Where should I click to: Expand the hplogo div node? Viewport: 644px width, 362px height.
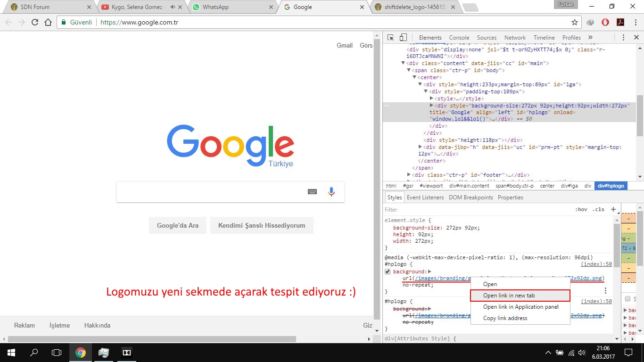431,105
